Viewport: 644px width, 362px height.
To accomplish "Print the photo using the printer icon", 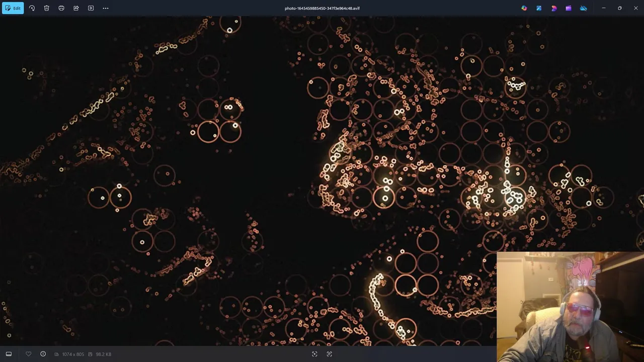I will pos(61,8).
